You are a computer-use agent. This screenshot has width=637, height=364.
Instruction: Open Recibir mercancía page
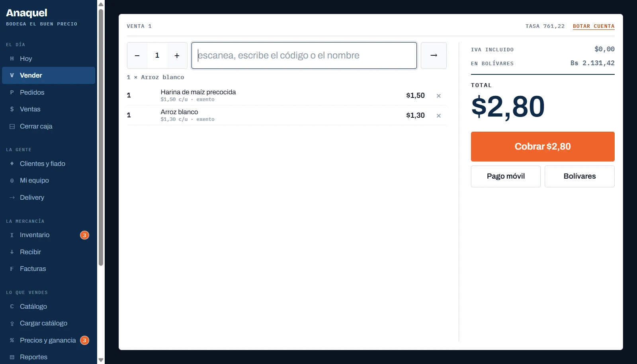pos(49,252)
